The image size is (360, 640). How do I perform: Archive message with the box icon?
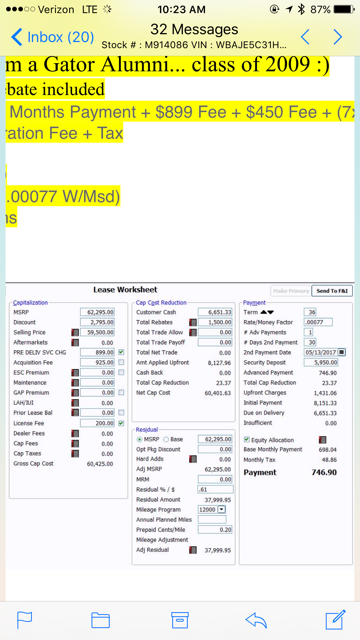click(x=180, y=620)
